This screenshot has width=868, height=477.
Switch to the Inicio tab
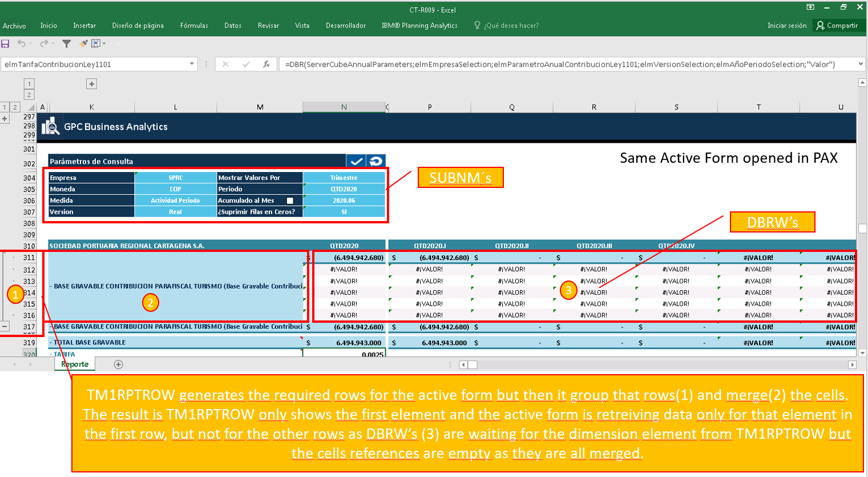pyautogui.click(x=49, y=26)
